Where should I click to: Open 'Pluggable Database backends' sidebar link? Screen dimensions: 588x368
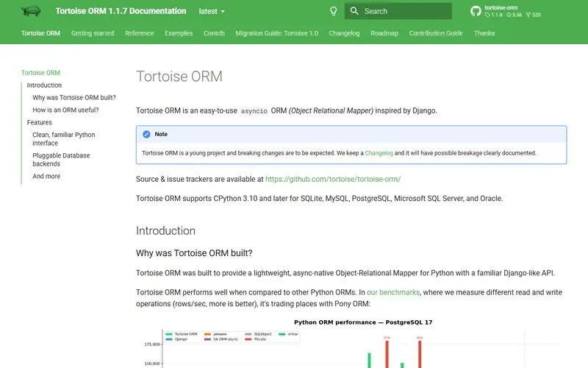click(61, 160)
